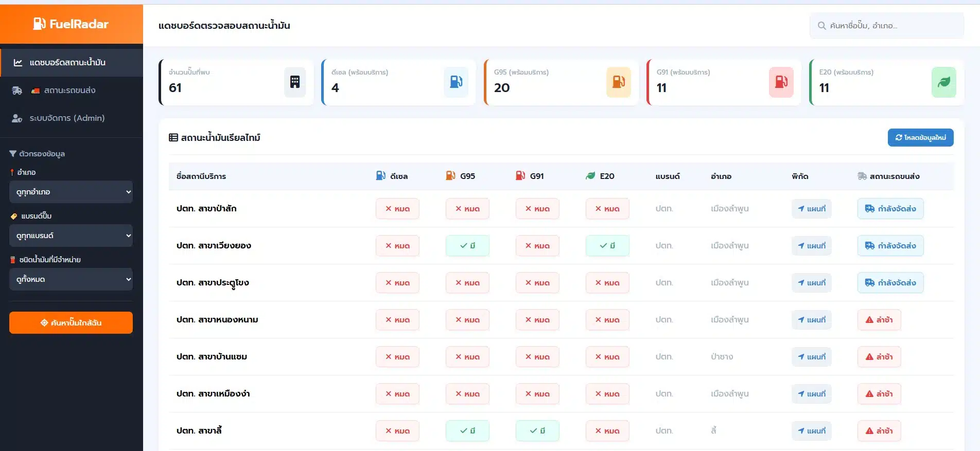
Task: Open the fuel type 'ดูทั้งหมด' dropdown
Action: point(71,279)
